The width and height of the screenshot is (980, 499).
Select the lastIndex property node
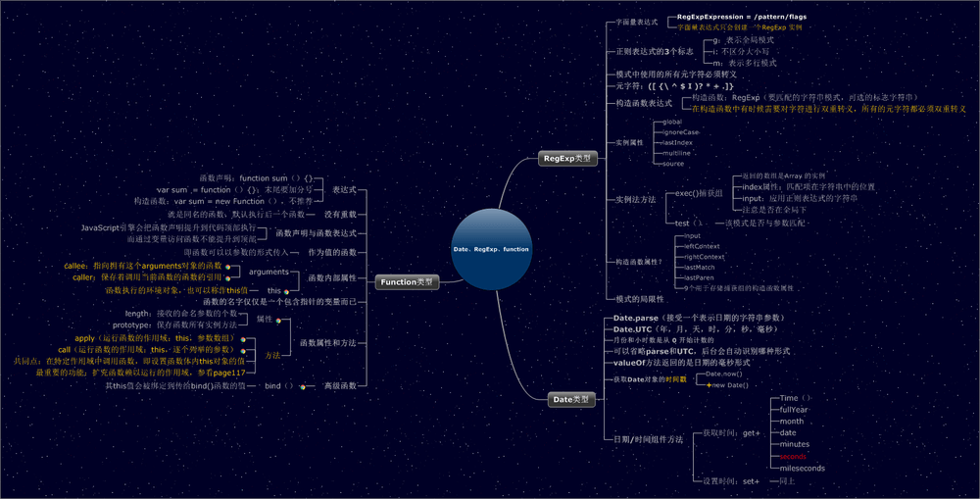(x=677, y=142)
